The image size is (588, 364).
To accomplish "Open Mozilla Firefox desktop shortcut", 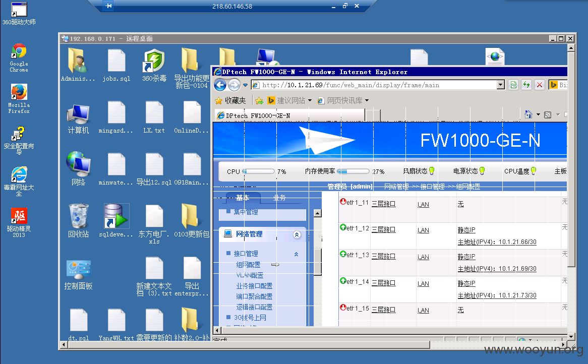I will click(19, 99).
